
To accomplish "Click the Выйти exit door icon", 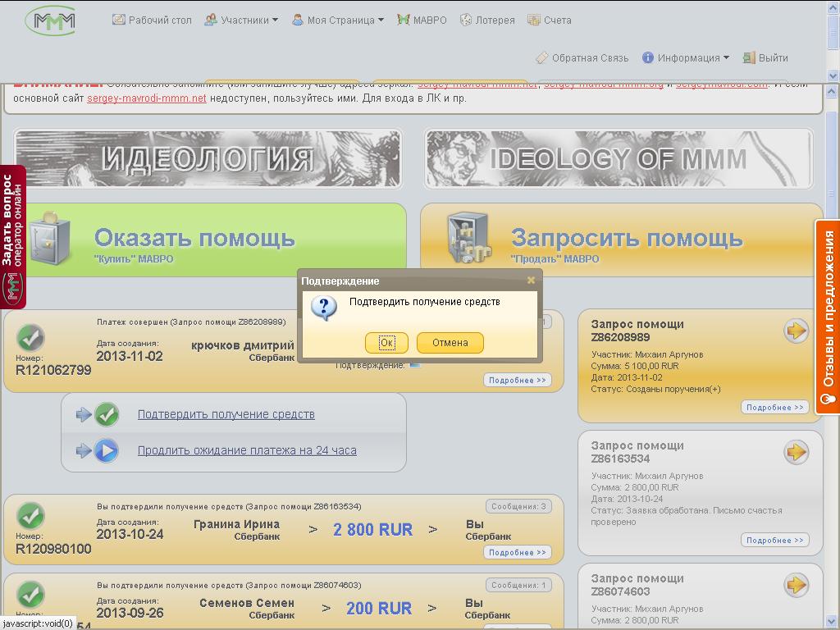I will coord(749,57).
